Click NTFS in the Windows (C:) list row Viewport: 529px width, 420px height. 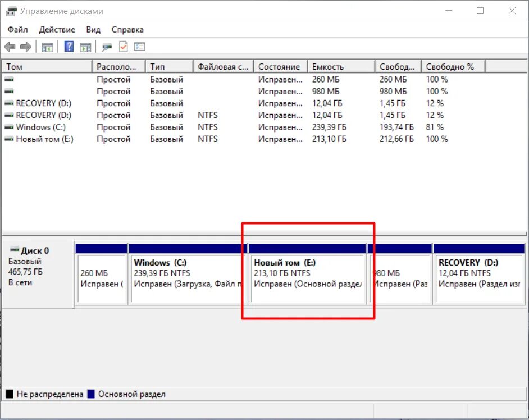(207, 127)
